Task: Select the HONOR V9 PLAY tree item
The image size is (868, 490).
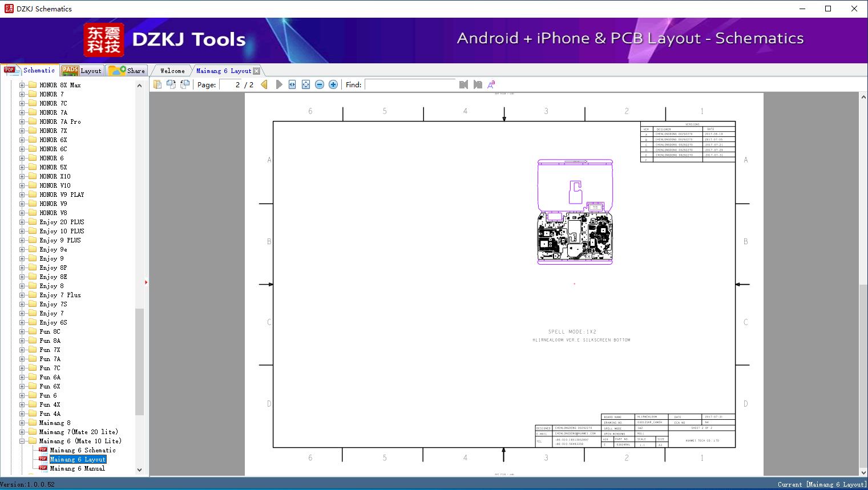Action: click(x=62, y=195)
